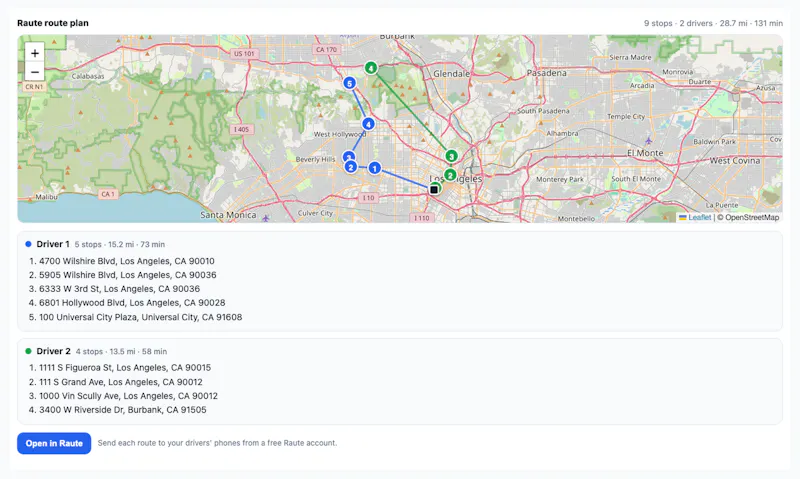
Task: Click the Driver 2 heading
Action: (53, 351)
